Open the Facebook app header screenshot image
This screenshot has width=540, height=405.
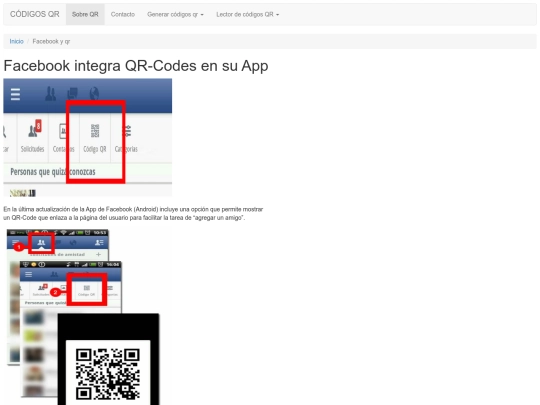coord(87,137)
